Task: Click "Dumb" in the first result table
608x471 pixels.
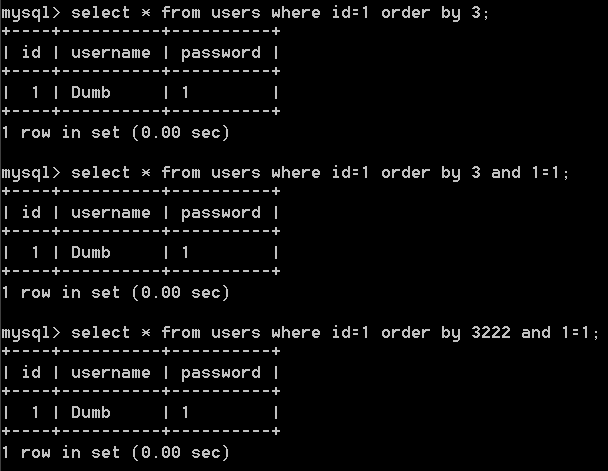Action: (x=91, y=93)
